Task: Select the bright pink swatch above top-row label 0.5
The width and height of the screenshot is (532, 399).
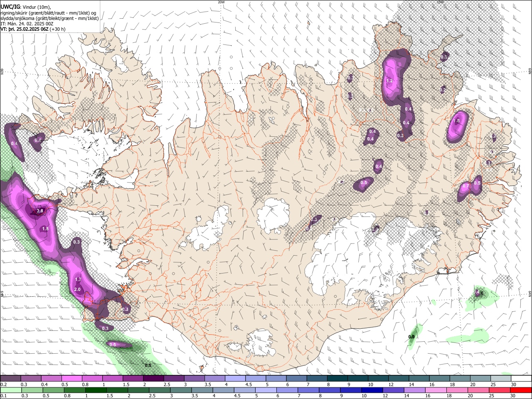Action: [x=71, y=379]
